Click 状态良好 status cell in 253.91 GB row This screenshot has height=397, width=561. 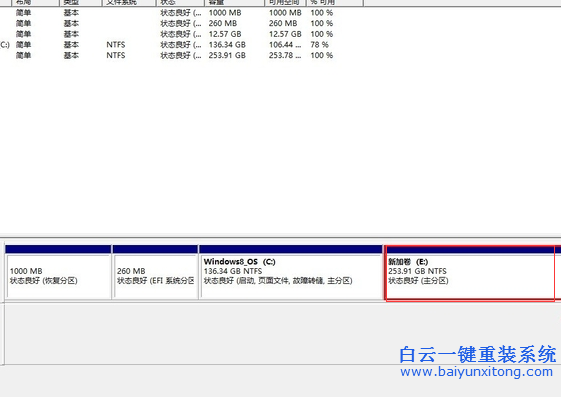coord(181,55)
